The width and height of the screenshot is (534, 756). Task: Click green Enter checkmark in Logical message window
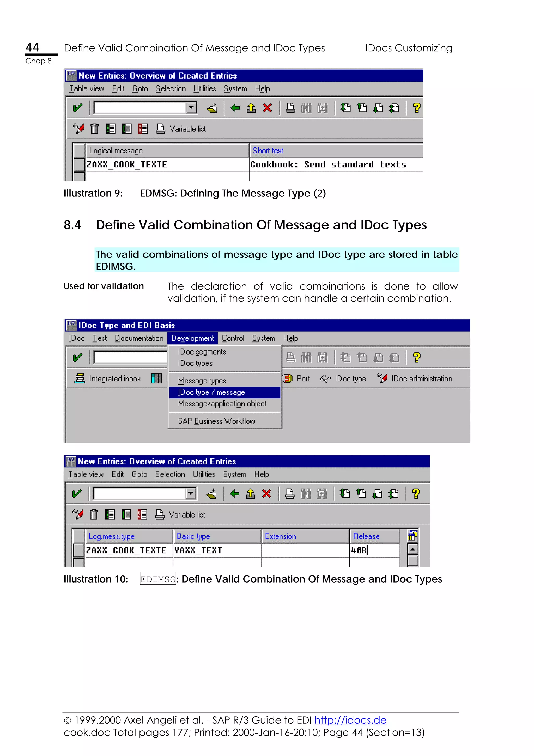(x=77, y=108)
